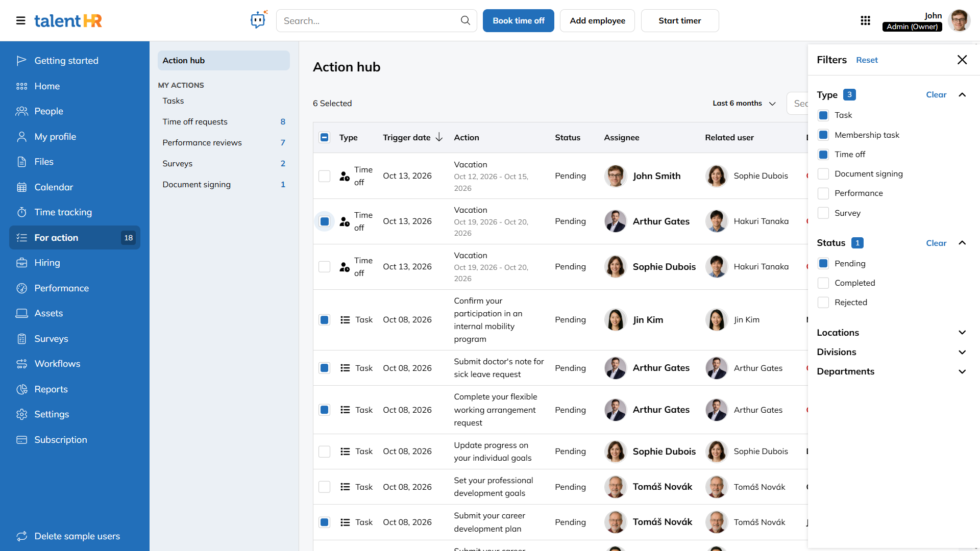Viewport: 980px width, 551px height.
Task: Go to Home in sidebar
Action: click(75, 86)
